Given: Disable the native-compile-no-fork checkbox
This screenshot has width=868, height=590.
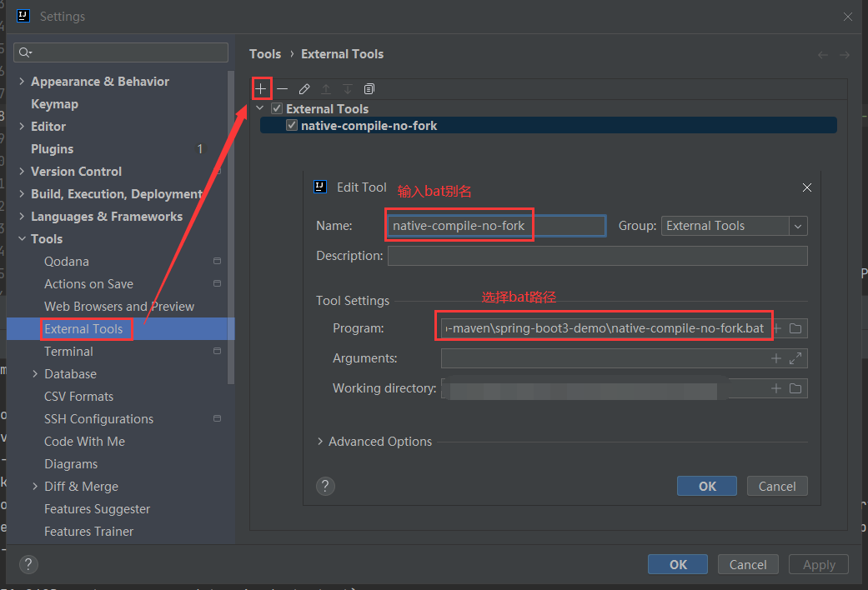Looking at the screenshot, I should [291, 125].
